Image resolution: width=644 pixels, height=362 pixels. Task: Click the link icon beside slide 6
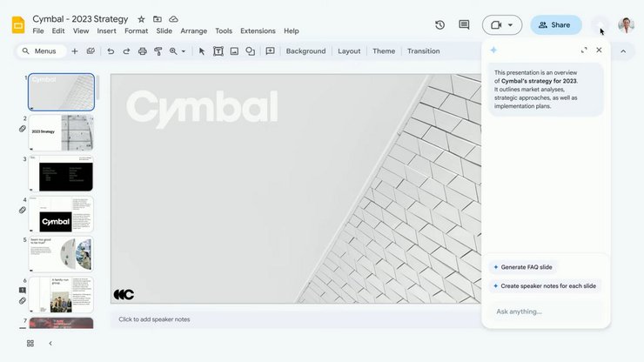click(23, 301)
